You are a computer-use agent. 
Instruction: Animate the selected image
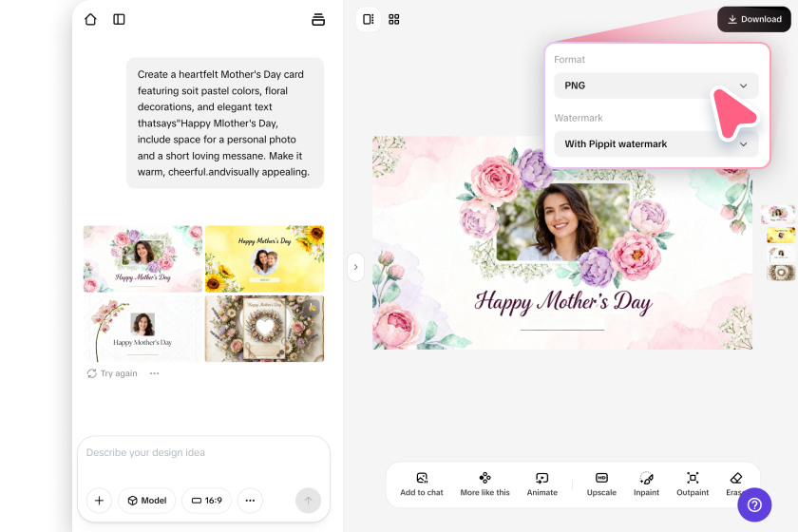542,484
